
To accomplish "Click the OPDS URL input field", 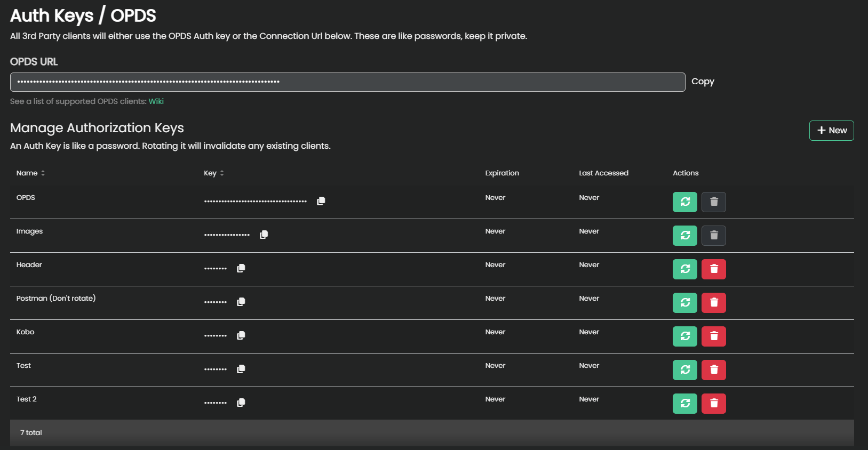I will point(347,82).
